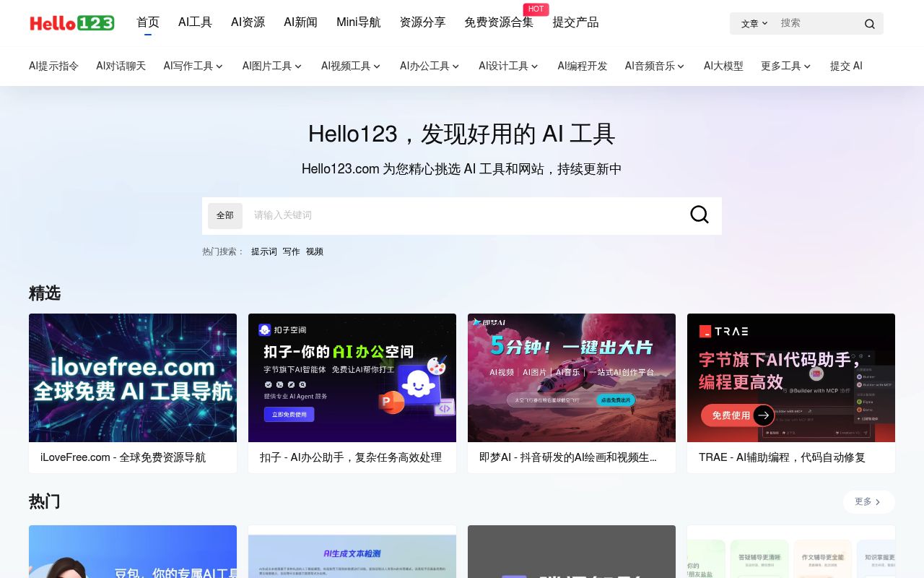Viewport: 924px width, 578px height.
Task: Click hot search term 提示词
Action: pyautogui.click(x=264, y=251)
